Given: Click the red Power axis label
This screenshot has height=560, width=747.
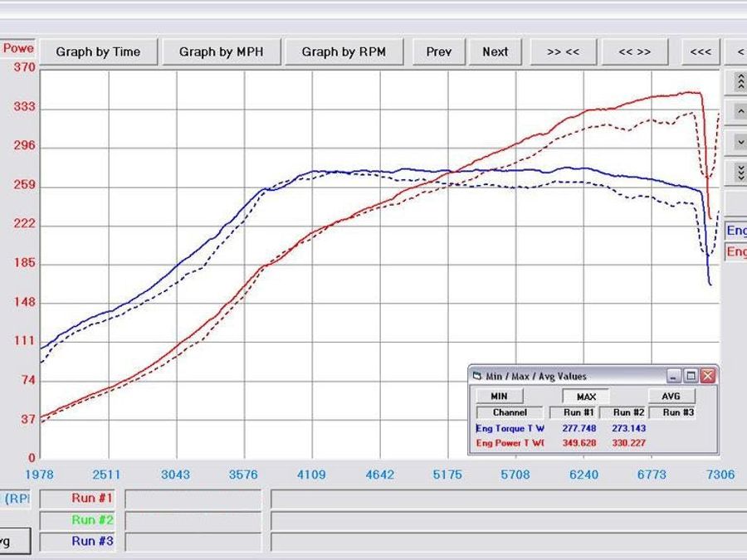Looking at the screenshot, I should [x=18, y=49].
